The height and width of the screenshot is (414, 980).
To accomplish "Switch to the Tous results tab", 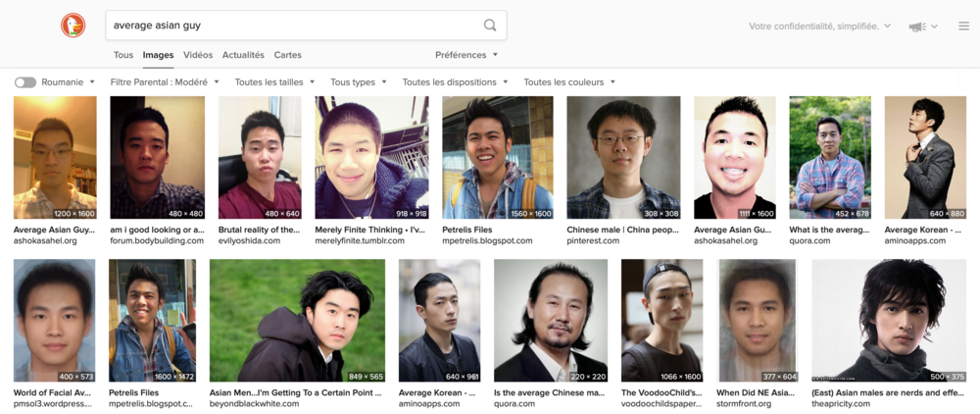I will coord(123,55).
